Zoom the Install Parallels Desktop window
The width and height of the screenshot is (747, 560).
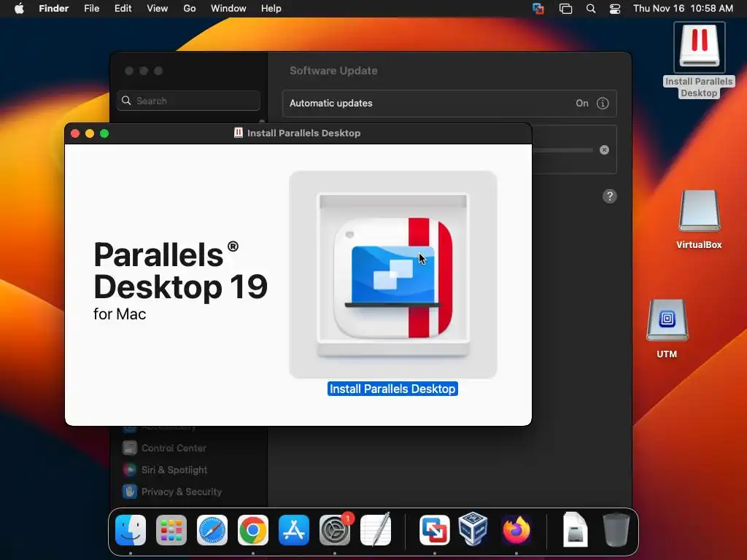pyautogui.click(x=104, y=133)
